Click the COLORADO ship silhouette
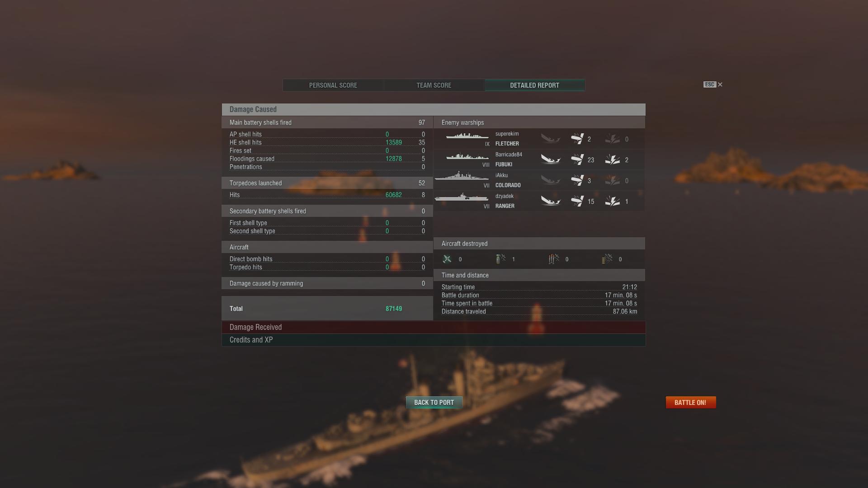Screen dimensions: 868x488 point(462,176)
